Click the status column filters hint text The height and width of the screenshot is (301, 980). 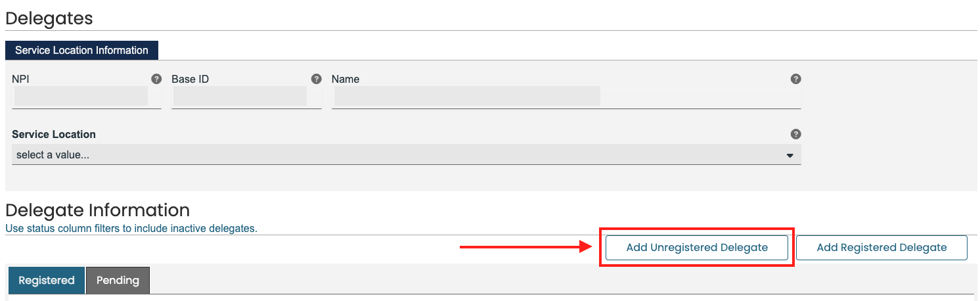(x=131, y=229)
